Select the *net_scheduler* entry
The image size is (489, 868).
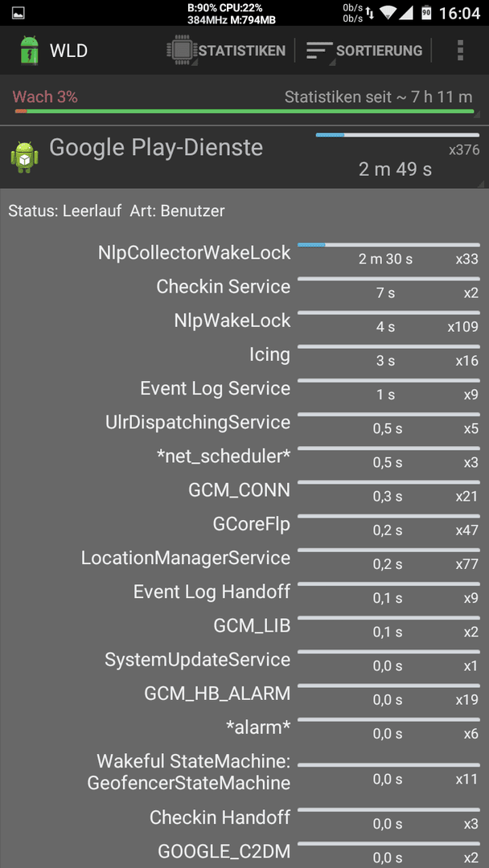[244, 457]
